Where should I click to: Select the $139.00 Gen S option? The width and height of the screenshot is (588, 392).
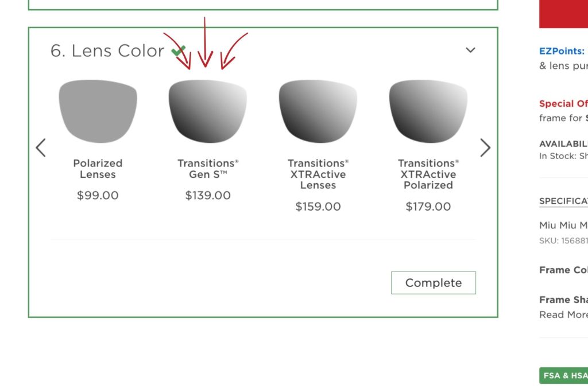(208, 195)
